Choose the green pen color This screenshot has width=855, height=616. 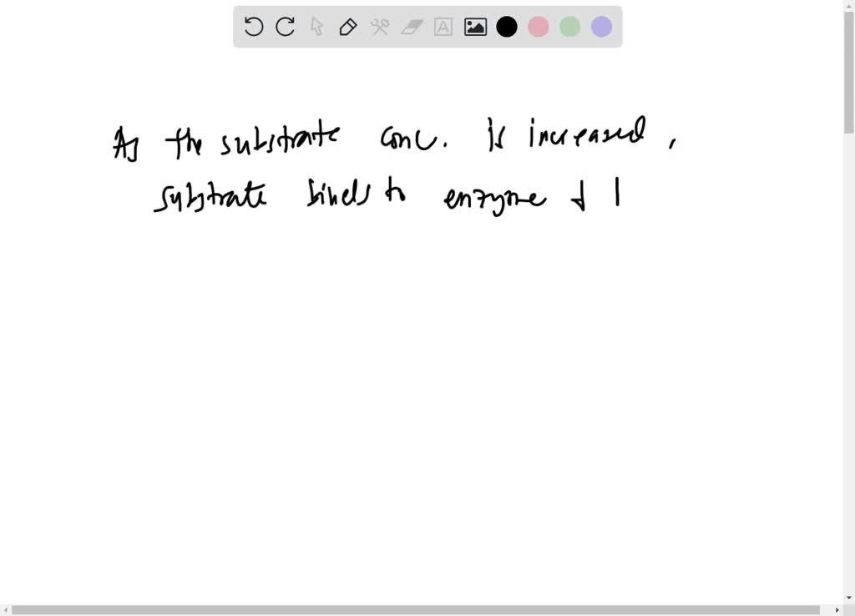569,27
